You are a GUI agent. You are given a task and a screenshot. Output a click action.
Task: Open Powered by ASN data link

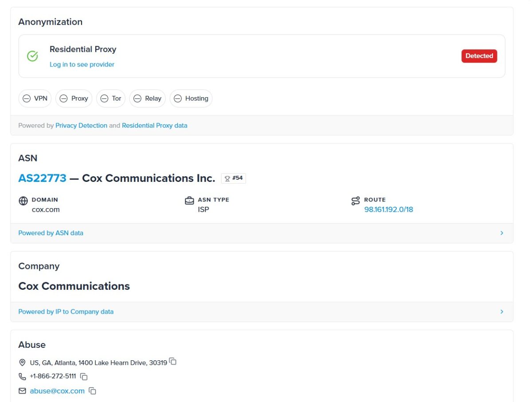pyautogui.click(x=51, y=233)
